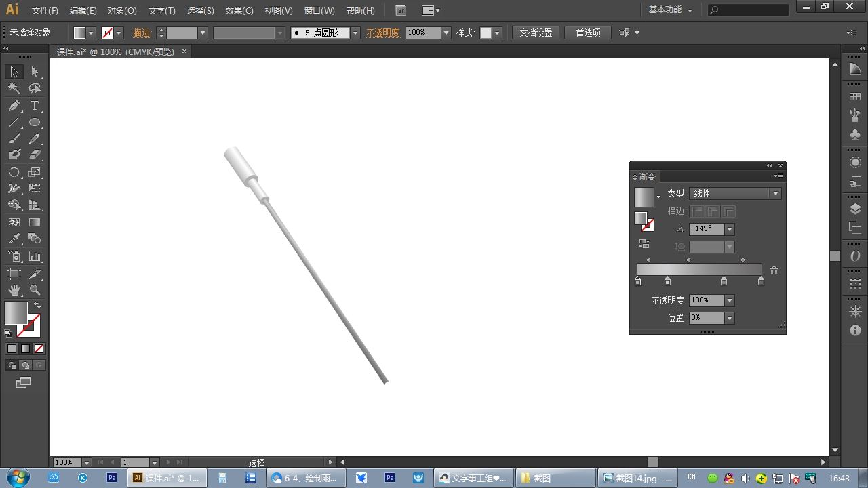Screen dimensions: 868x488
Task: Select the Column Graph tool
Action: 35,257
